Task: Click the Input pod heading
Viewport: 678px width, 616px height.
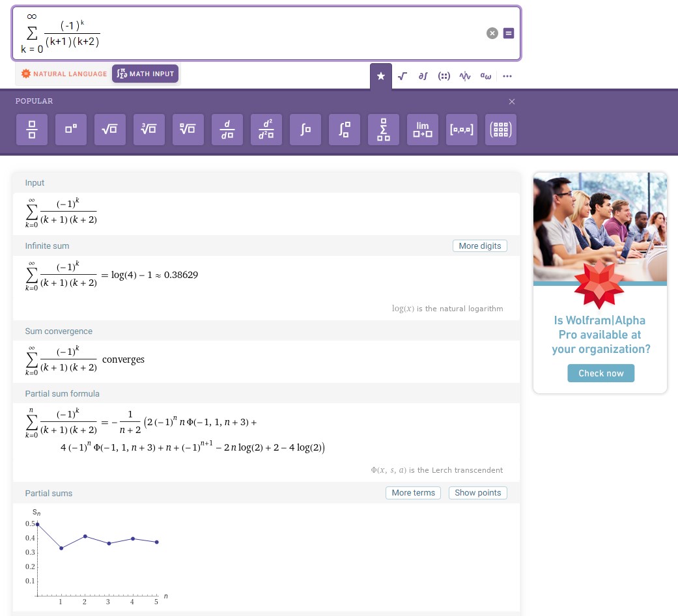Action: pyautogui.click(x=35, y=183)
